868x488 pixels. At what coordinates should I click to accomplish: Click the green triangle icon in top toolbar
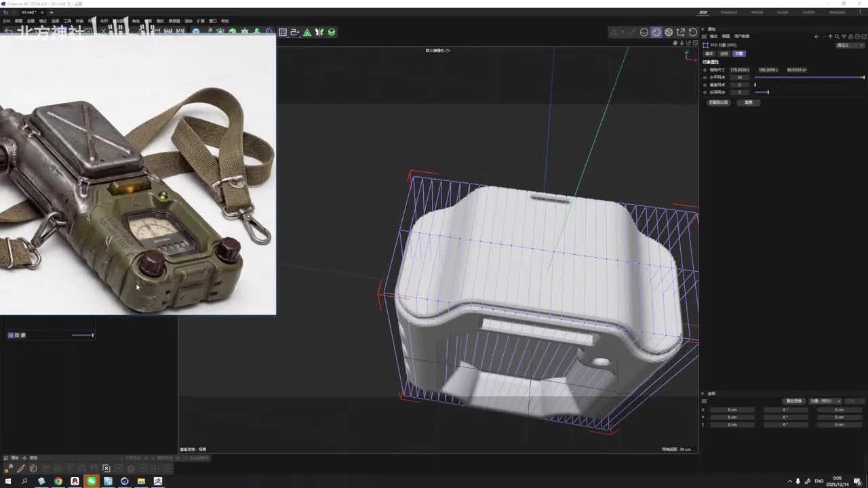307,32
